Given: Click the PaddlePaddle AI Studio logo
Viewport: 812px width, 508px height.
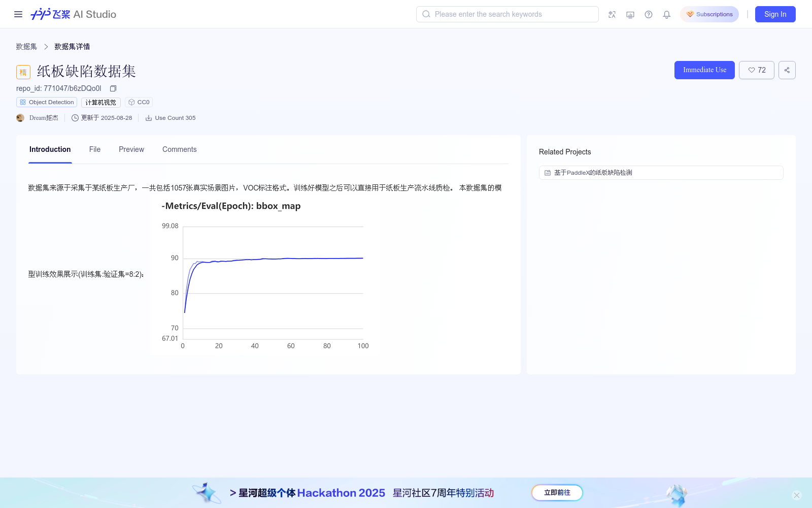Looking at the screenshot, I should tap(74, 14).
